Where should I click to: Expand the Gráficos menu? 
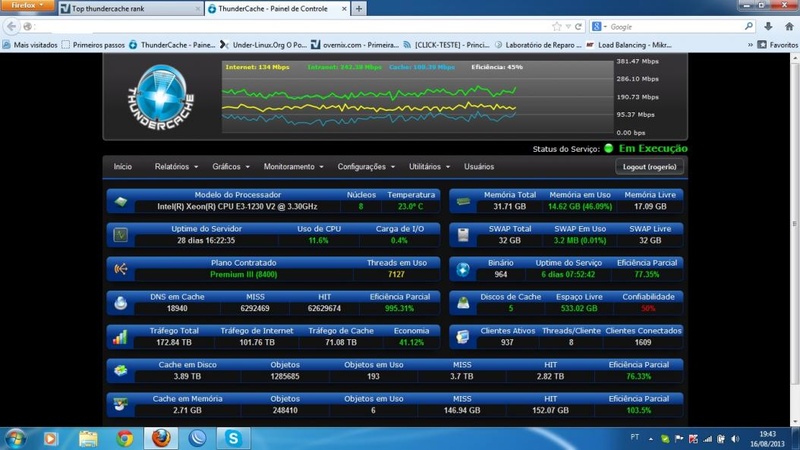[x=231, y=167]
